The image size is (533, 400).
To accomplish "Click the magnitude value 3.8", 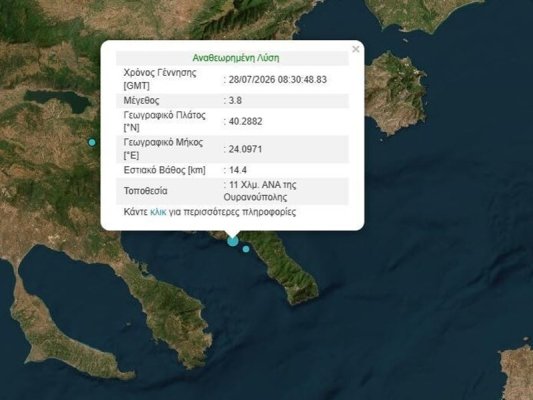I will coord(235,101).
